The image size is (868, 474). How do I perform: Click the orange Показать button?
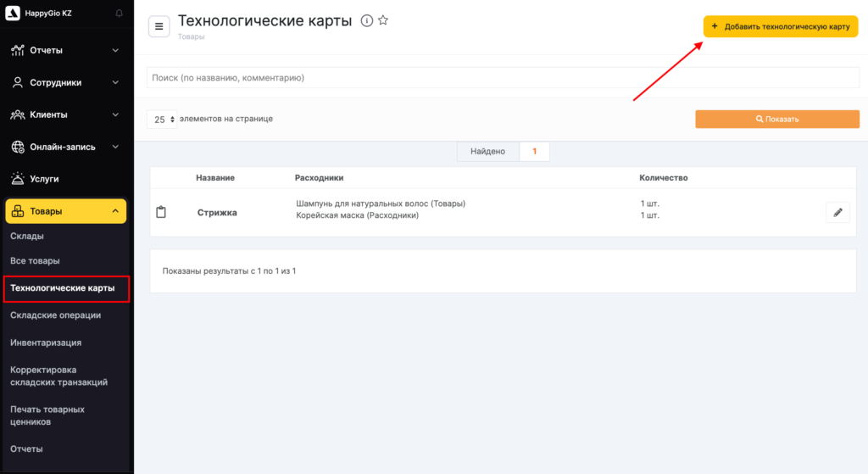776,120
